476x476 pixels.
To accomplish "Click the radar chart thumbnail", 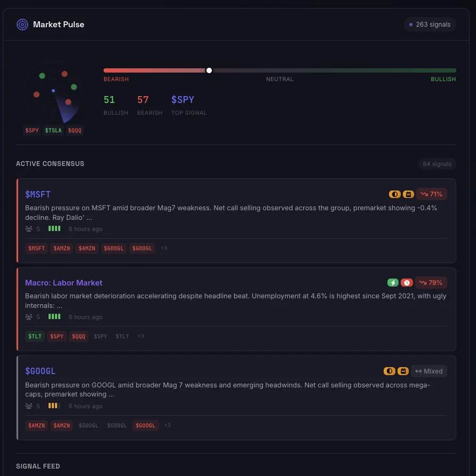I will point(53,92).
